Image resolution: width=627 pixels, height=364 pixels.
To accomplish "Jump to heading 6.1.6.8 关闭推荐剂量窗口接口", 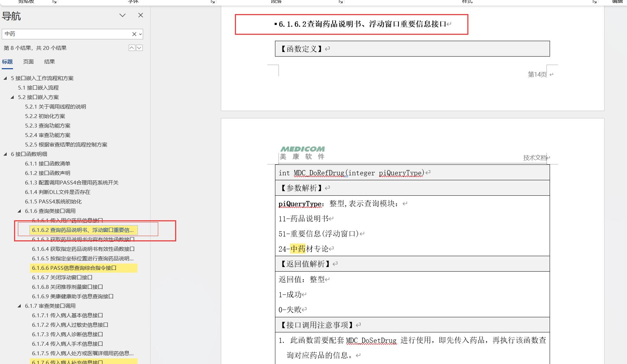I will pos(68,287).
